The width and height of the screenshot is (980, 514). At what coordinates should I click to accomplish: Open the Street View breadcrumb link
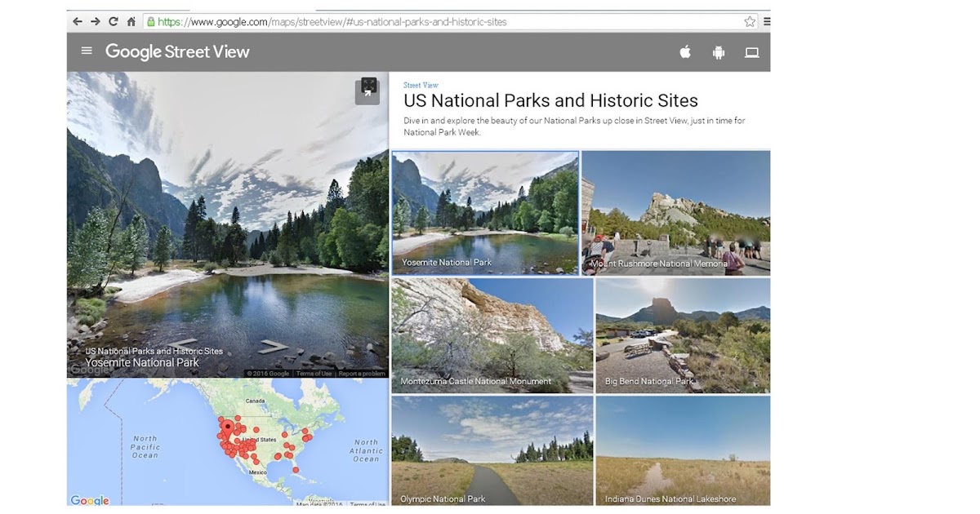coord(420,84)
